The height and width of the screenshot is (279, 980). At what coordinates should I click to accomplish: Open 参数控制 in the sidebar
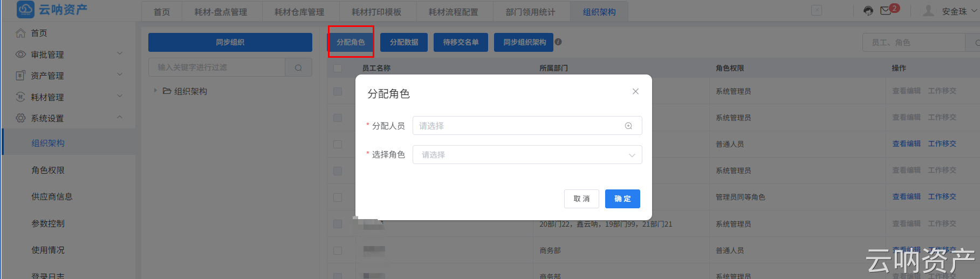[48, 223]
